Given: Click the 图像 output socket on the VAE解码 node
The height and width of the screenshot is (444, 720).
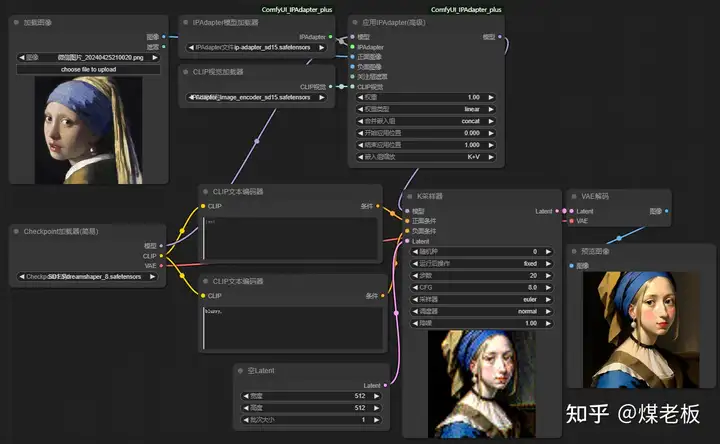Looking at the screenshot, I should [x=666, y=211].
